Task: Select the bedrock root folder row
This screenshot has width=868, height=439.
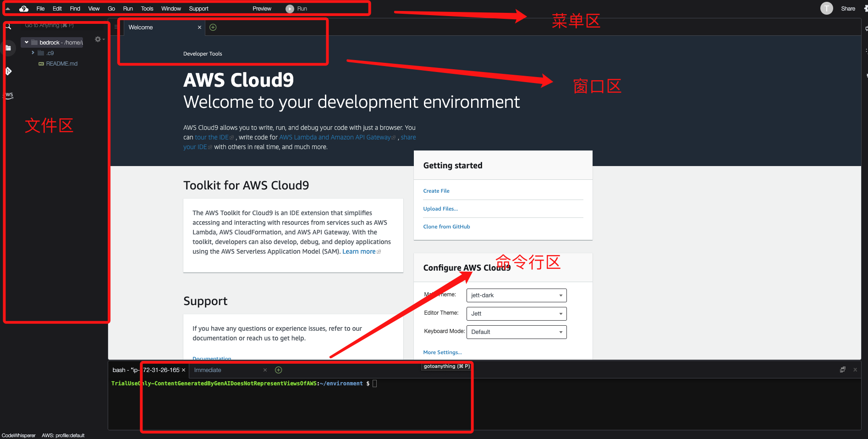Action: [52, 42]
